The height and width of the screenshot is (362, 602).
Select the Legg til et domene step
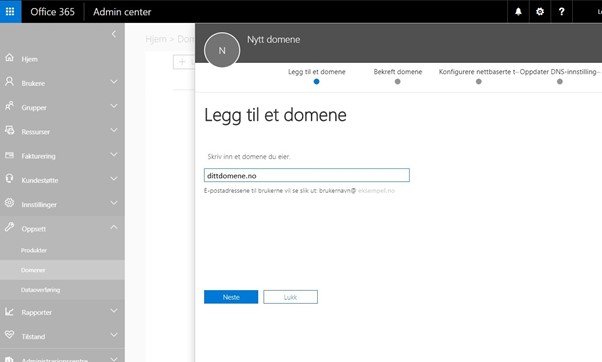(x=316, y=76)
